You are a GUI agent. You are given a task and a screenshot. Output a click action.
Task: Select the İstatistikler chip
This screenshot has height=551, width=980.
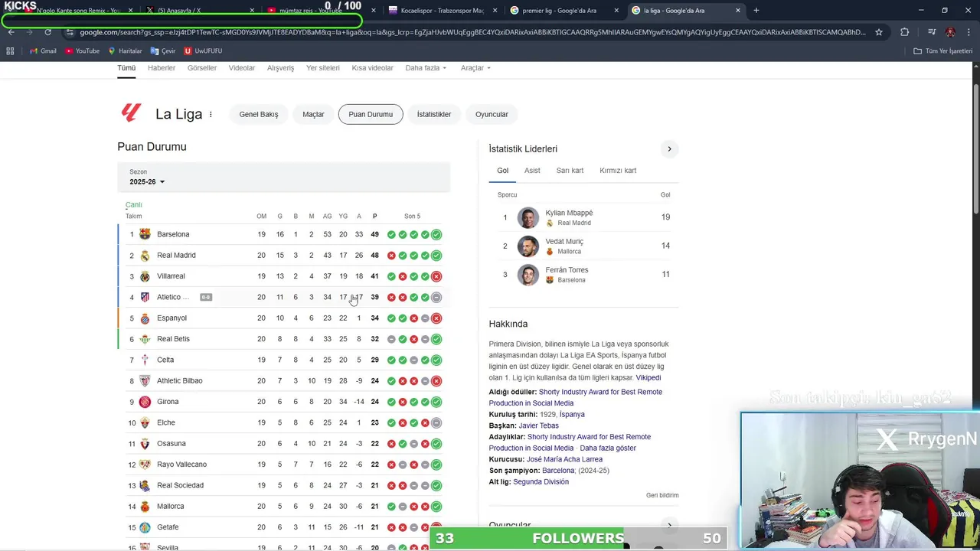tap(434, 114)
